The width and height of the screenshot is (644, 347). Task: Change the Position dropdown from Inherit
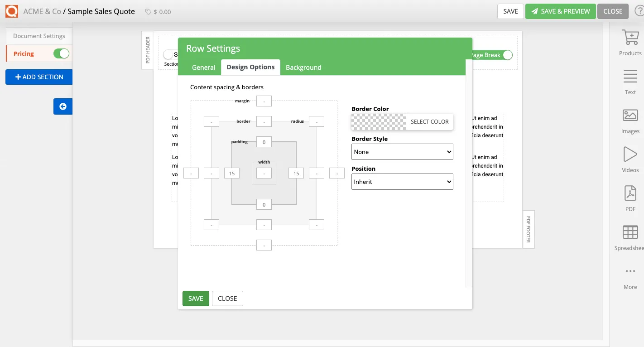pos(402,181)
